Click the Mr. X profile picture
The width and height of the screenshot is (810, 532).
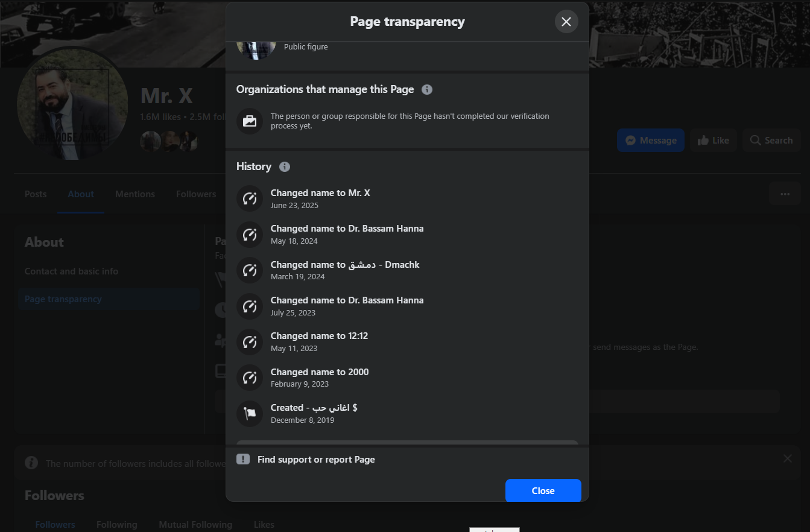pyautogui.click(x=72, y=106)
